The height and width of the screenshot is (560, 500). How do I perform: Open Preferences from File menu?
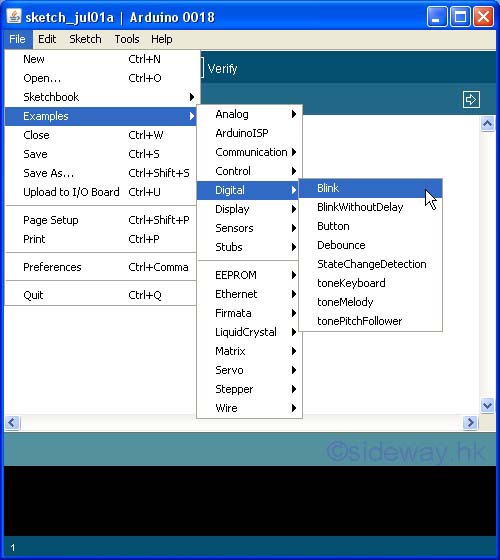pyautogui.click(x=100, y=267)
